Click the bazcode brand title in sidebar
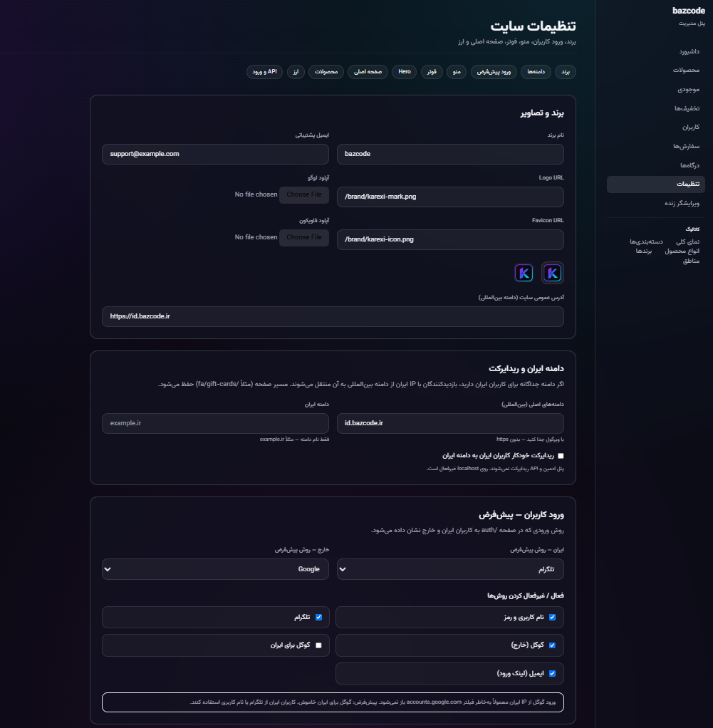The height and width of the screenshot is (728, 713). click(688, 11)
